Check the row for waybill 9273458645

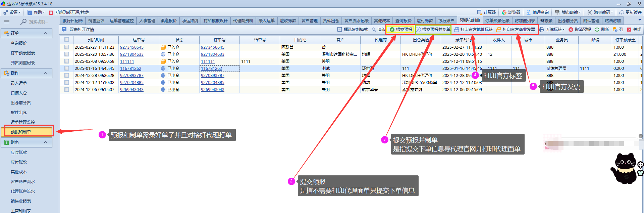tap(66, 47)
